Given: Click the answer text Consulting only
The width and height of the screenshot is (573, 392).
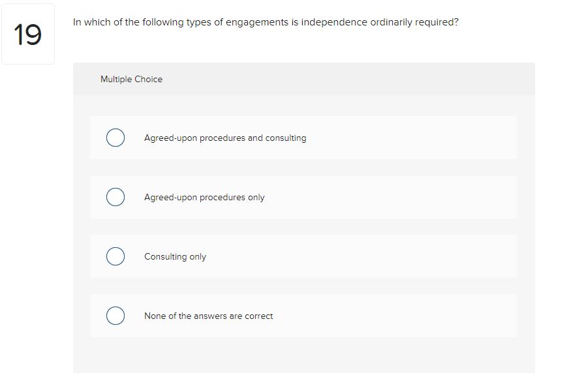Looking at the screenshot, I should (175, 256).
